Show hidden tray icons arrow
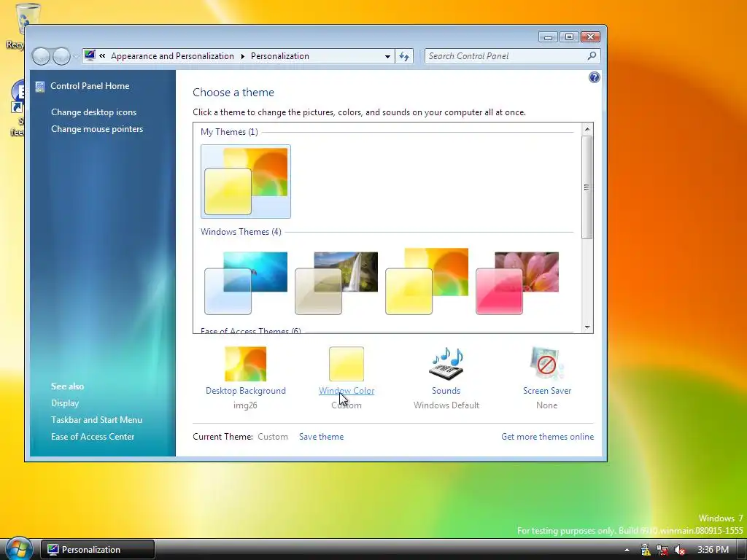The image size is (747, 560). (627, 550)
